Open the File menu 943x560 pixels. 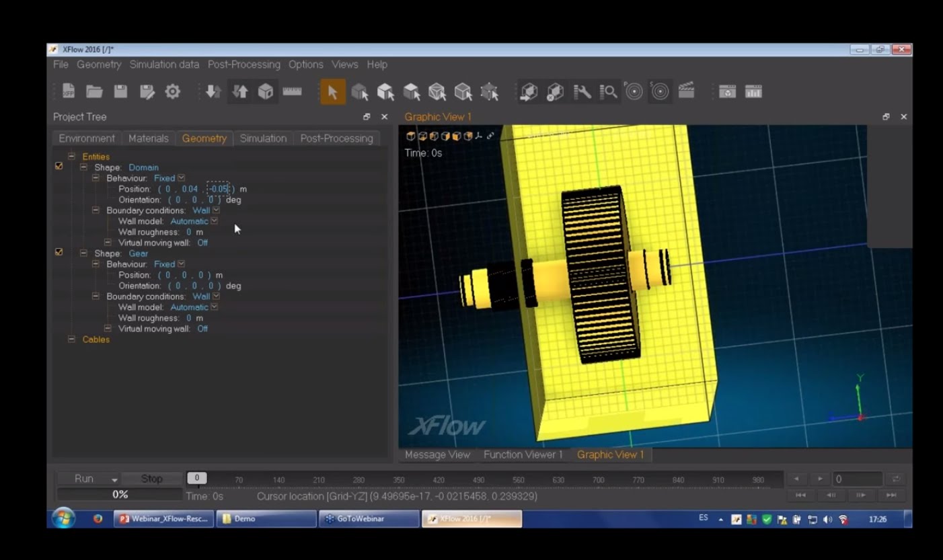61,65
